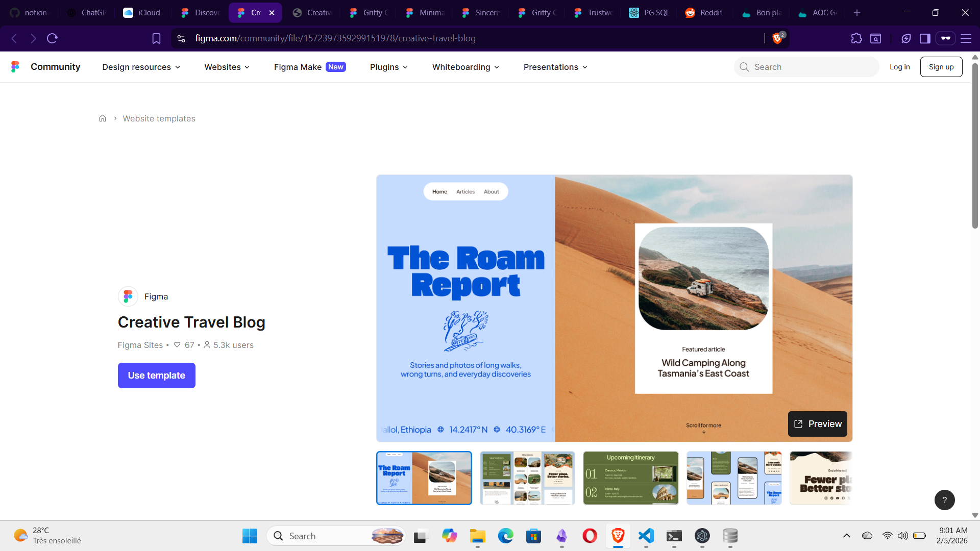Screen dimensions: 980x551
Task: Open the Figma Make New menu item
Action: coord(310,67)
